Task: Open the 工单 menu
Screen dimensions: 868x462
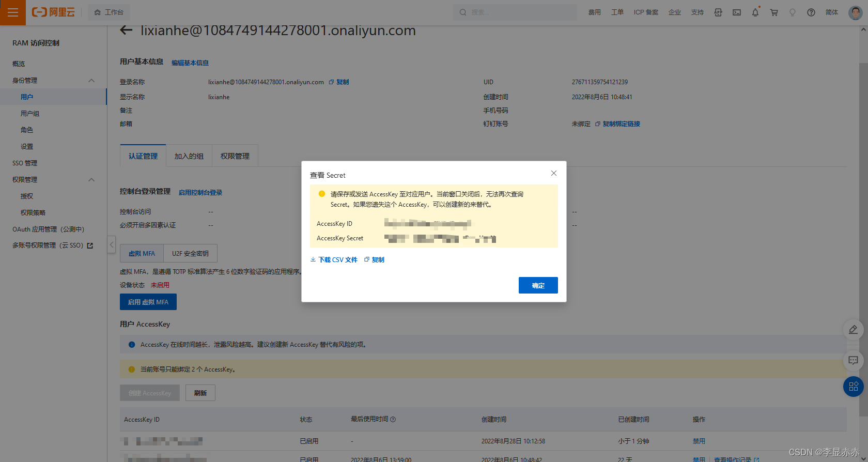Action: click(617, 12)
